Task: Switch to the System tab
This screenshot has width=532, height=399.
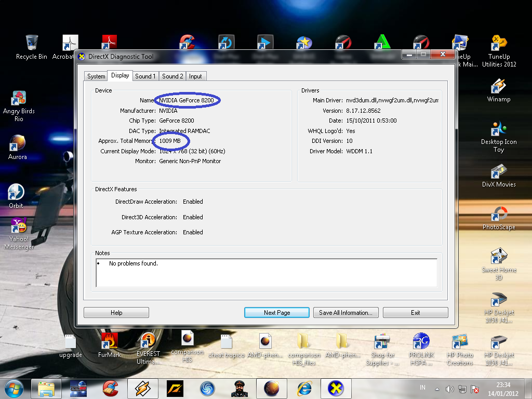Action: (x=96, y=76)
